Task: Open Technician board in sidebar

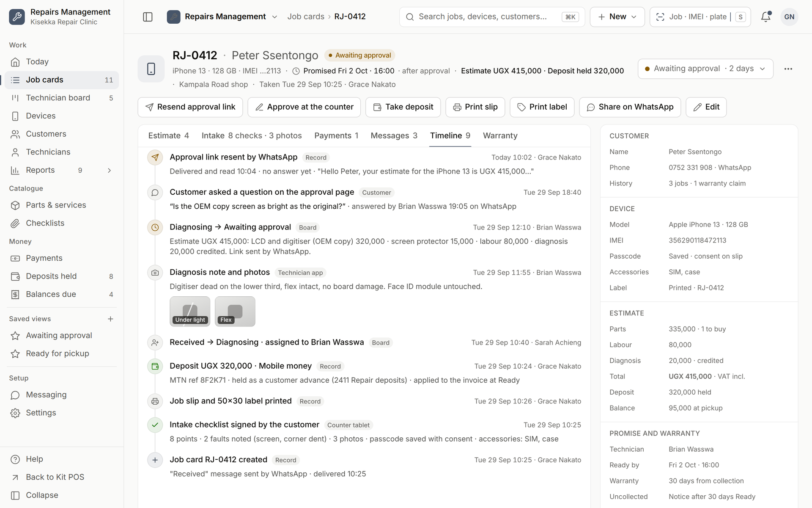Action: click(62, 98)
